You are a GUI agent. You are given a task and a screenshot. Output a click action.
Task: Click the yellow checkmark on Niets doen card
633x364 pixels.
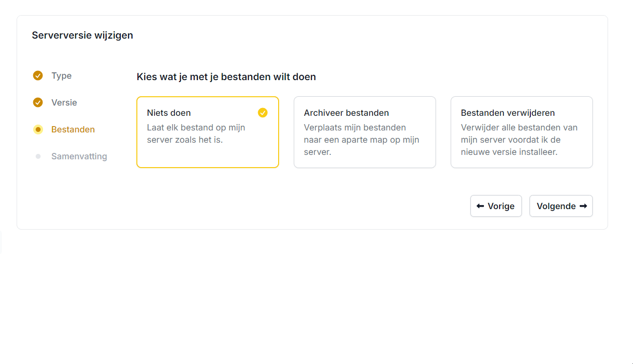262,113
